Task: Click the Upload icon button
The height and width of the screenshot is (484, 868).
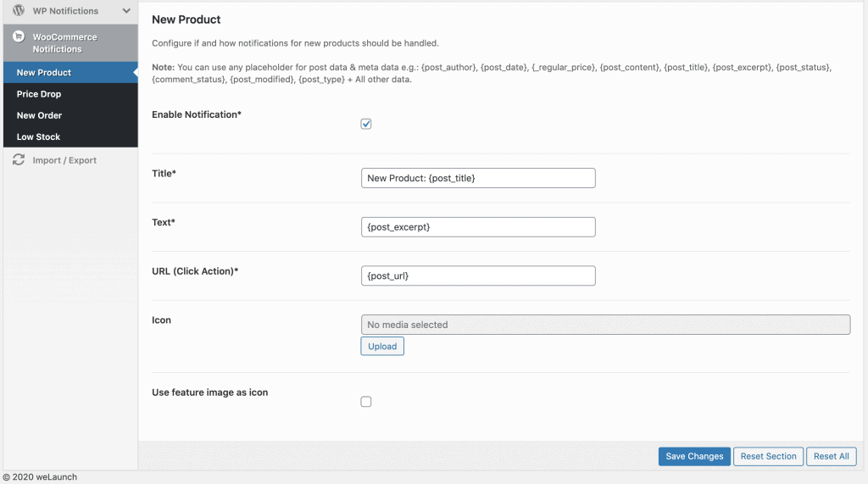Action: point(382,347)
